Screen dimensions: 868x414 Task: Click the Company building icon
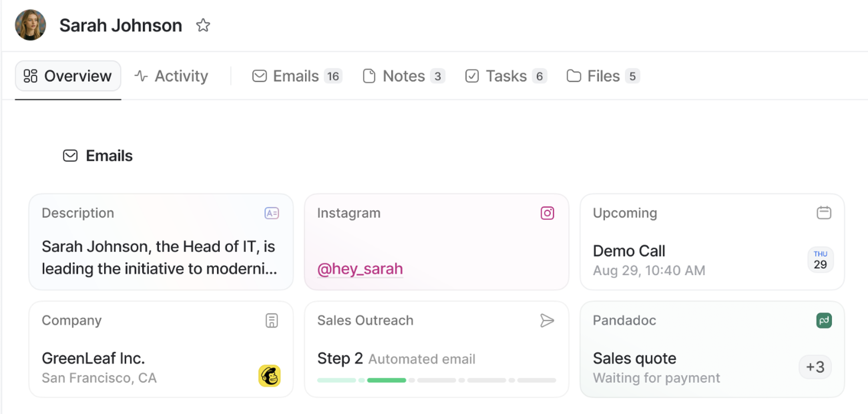(x=271, y=320)
